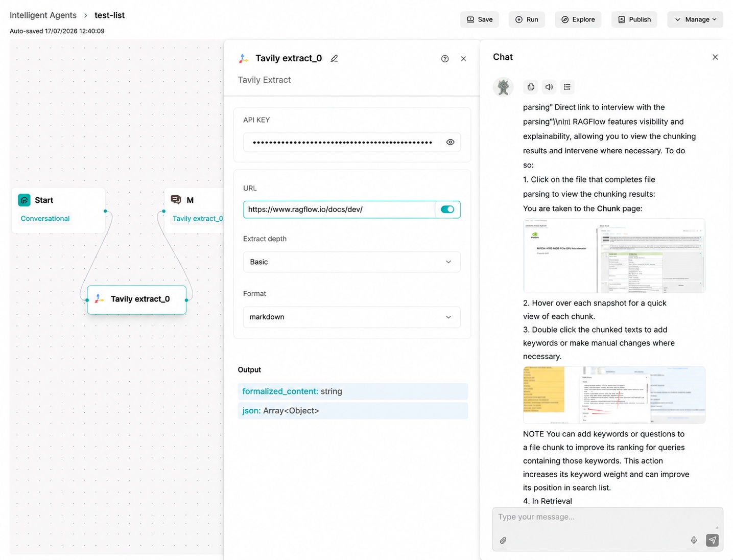Screen dimensions: 733x560
Task: Click the Start node output connector
Action: tap(105, 211)
